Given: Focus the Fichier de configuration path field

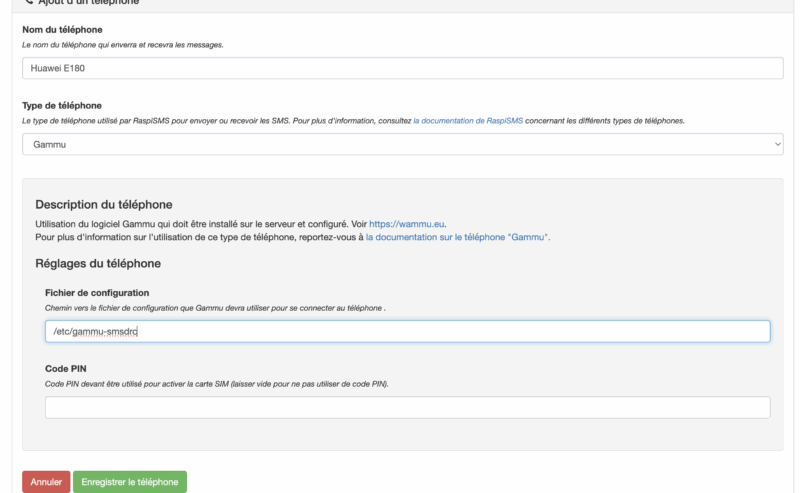Looking at the screenshot, I should point(407,331).
